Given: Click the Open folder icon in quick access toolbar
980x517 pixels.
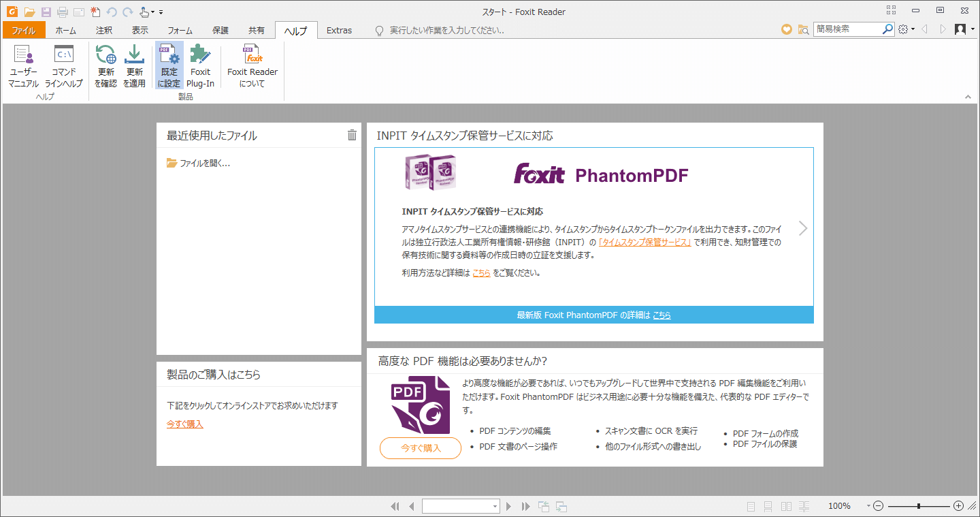Looking at the screenshot, I should pyautogui.click(x=29, y=12).
